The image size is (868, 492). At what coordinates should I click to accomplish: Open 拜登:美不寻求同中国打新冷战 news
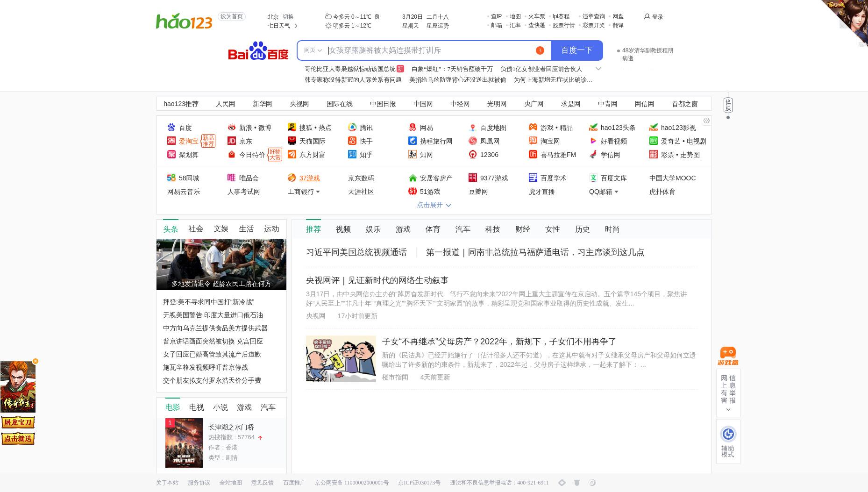(208, 302)
